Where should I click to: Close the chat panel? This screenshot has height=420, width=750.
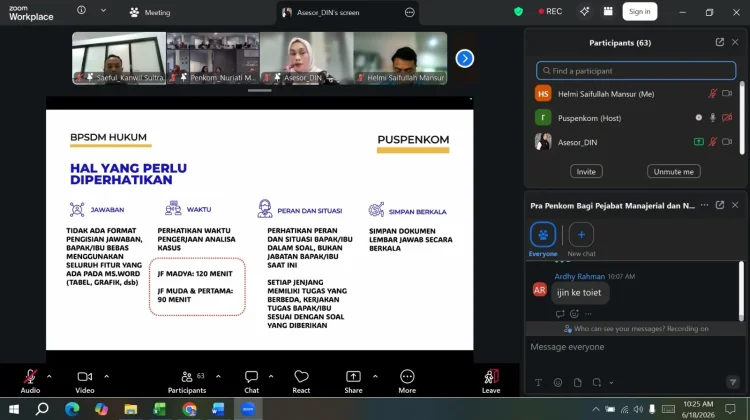pos(735,205)
